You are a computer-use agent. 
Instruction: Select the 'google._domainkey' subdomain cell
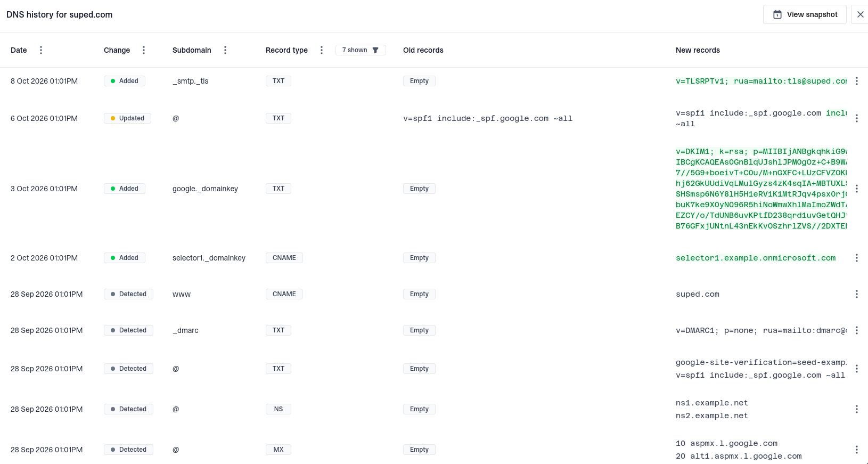[205, 189]
